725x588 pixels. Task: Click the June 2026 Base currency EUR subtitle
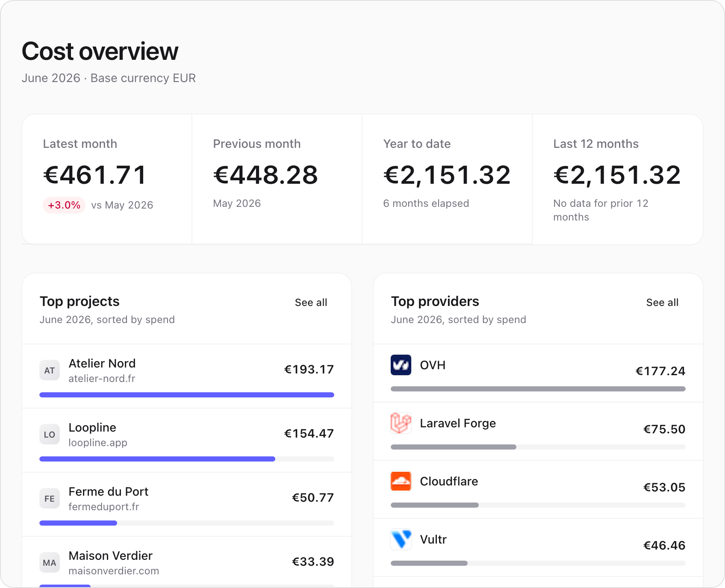point(109,78)
